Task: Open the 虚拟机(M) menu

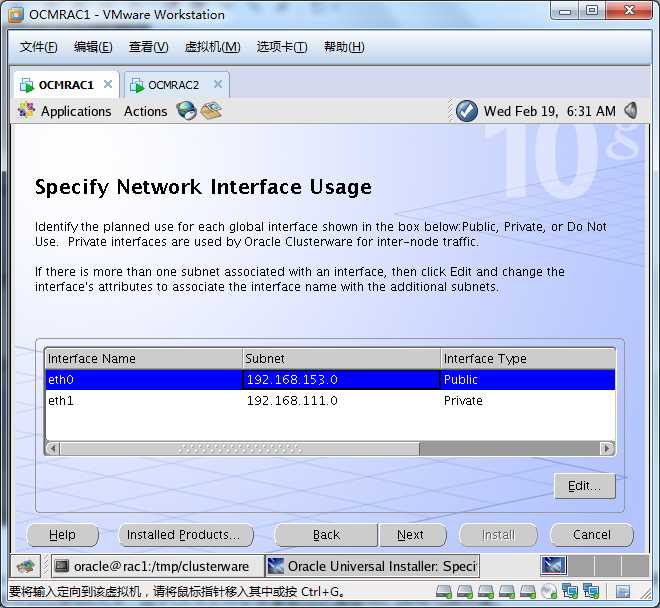Action: coord(213,47)
